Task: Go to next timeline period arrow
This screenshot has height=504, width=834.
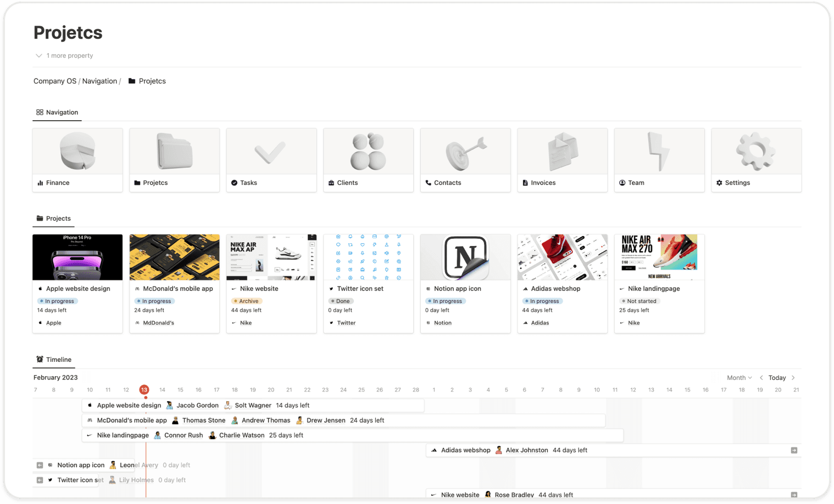Action: (793, 378)
